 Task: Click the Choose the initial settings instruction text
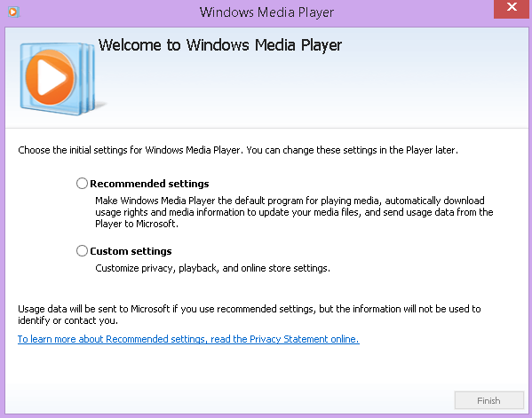click(238, 150)
